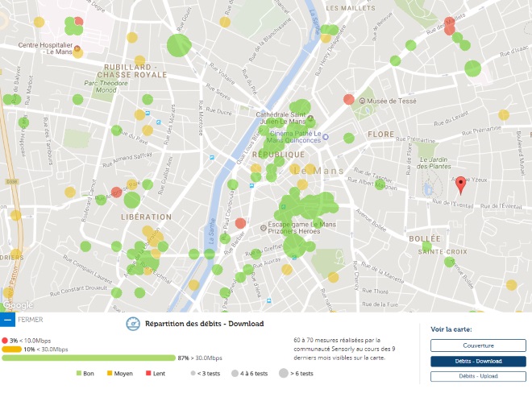Screen dimensions: 532x393
Task: Click the red location pin near Rue de l'Eventail
Action: pyautogui.click(x=460, y=184)
